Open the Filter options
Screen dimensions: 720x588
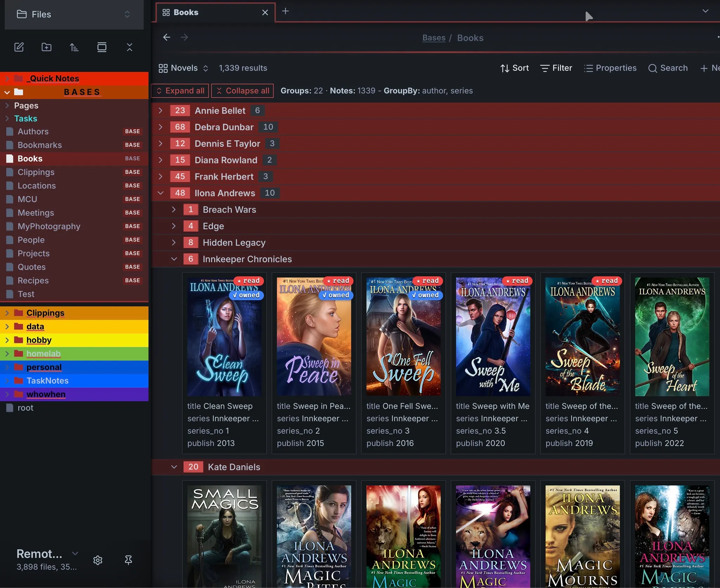(556, 68)
